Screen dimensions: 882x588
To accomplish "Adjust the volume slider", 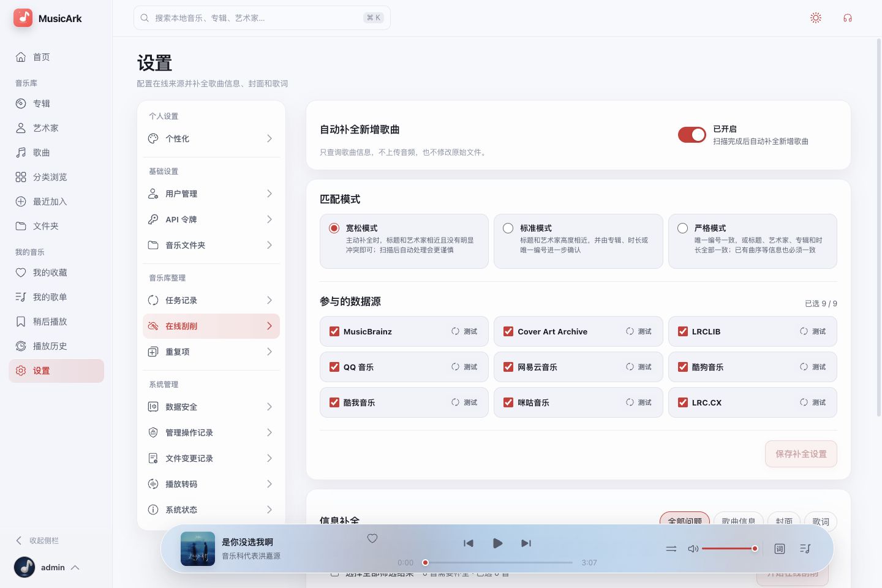I will (729, 549).
